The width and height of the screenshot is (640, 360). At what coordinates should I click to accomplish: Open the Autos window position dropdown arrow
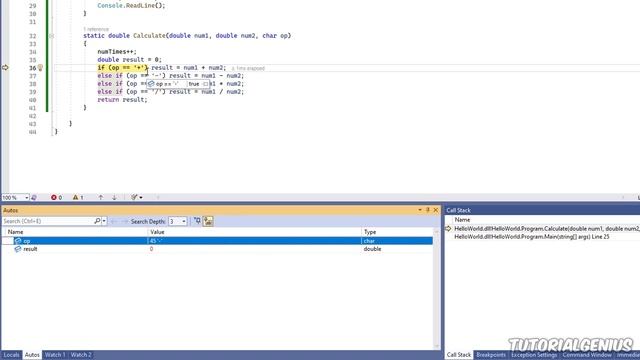click(x=420, y=210)
